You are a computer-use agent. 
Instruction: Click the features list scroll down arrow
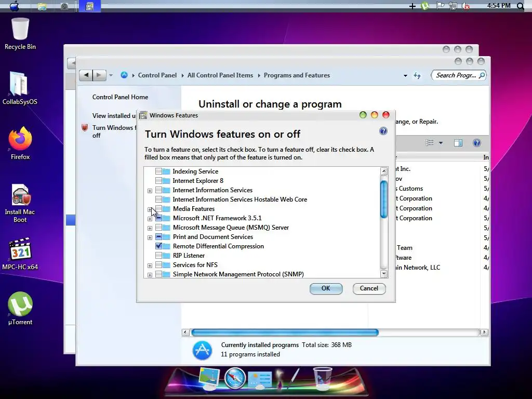(384, 274)
